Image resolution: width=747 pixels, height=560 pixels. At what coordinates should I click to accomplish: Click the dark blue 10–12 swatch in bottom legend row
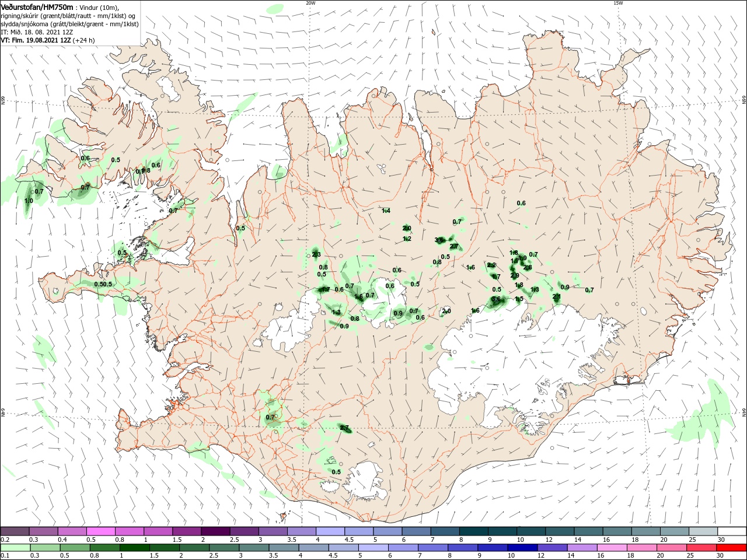point(522,548)
